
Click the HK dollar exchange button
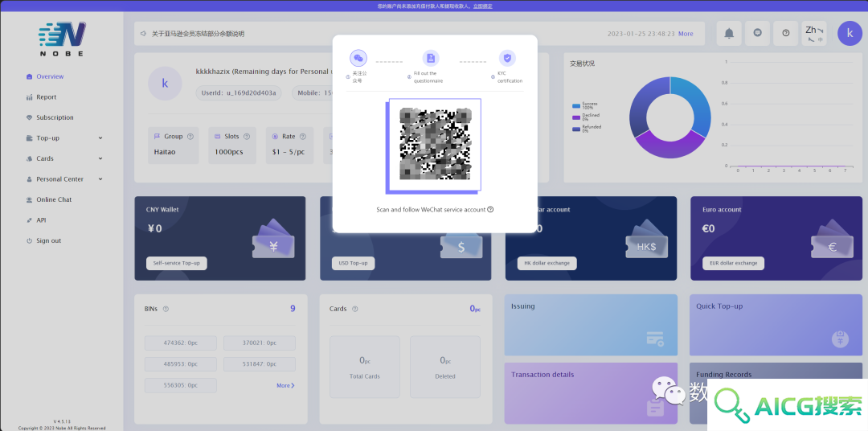point(547,263)
